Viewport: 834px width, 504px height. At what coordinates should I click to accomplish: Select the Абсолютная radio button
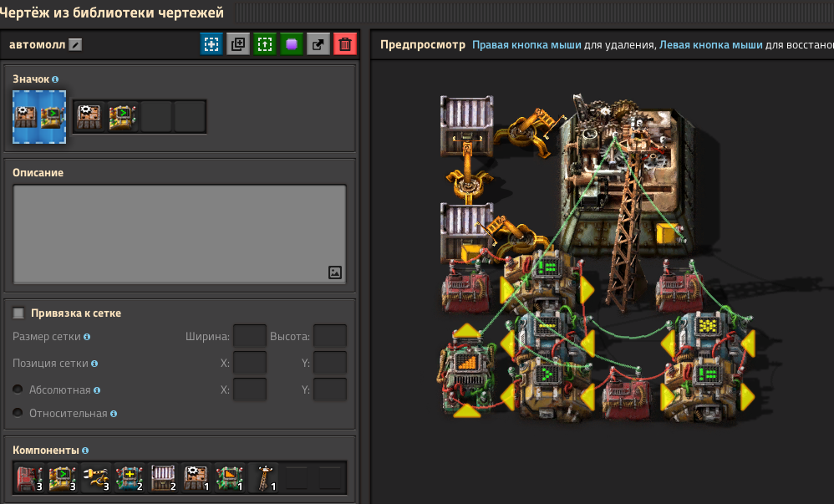tap(18, 389)
